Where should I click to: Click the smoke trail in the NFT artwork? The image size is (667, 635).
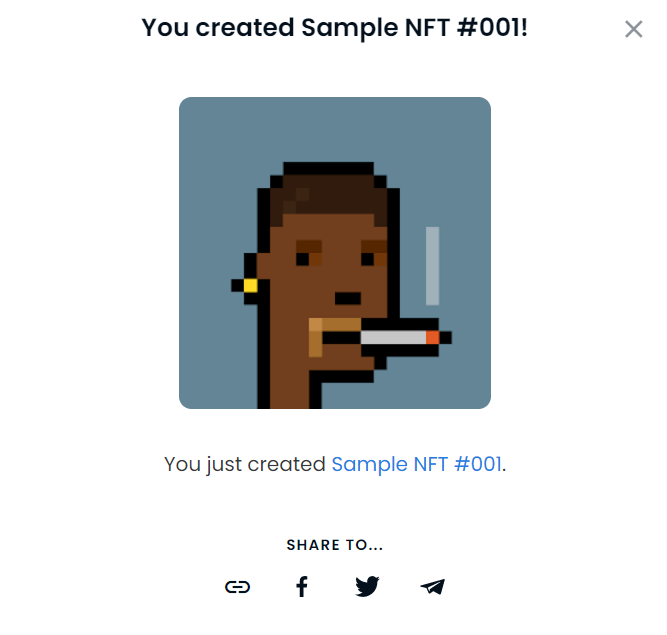pos(433,266)
